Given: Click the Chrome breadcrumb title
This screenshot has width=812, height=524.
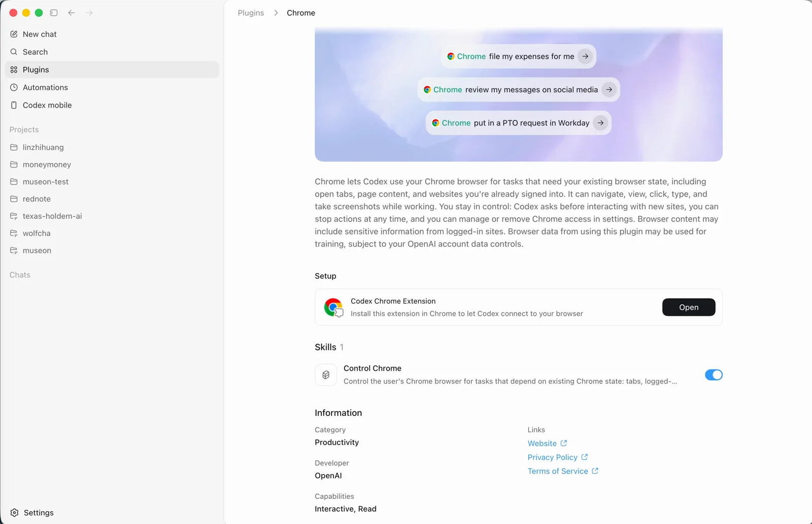Looking at the screenshot, I should pyautogui.click(x=301, y=13).
